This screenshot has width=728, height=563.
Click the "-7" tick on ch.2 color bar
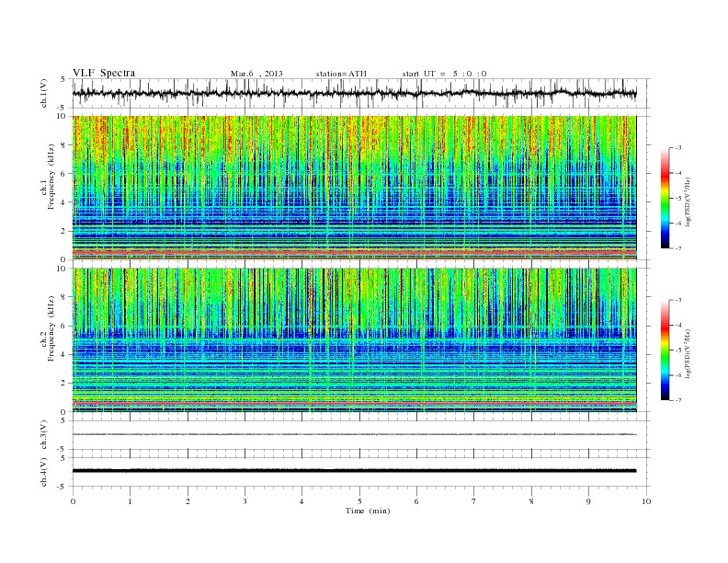(x=678, y=400)
